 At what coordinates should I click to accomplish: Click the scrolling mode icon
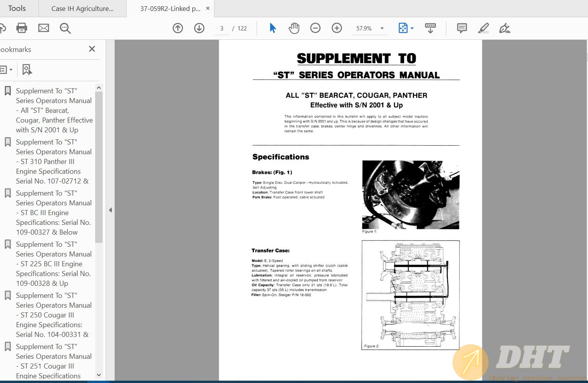pos(430,28)
